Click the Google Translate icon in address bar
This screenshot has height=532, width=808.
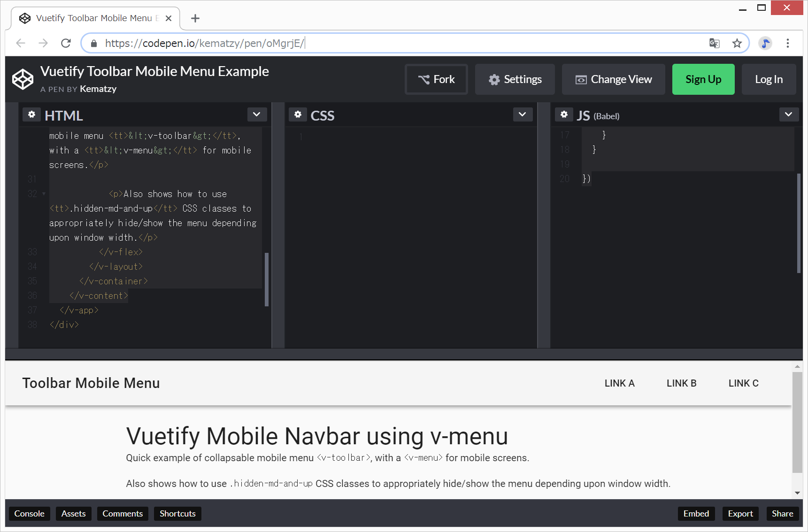[x=714, y=43]
